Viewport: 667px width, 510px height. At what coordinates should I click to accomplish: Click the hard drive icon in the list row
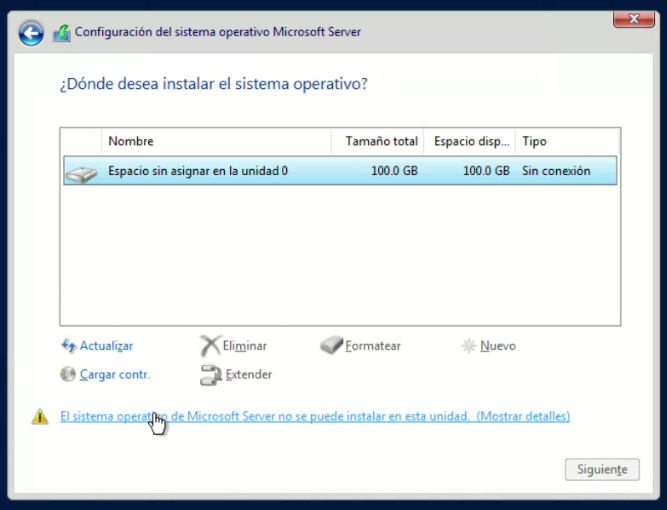[x=80, y=171]
